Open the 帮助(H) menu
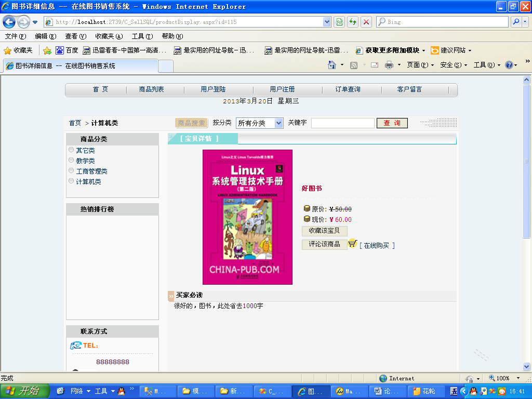The image size is (532, 399). pyautogui.click(x=172, y=36)
